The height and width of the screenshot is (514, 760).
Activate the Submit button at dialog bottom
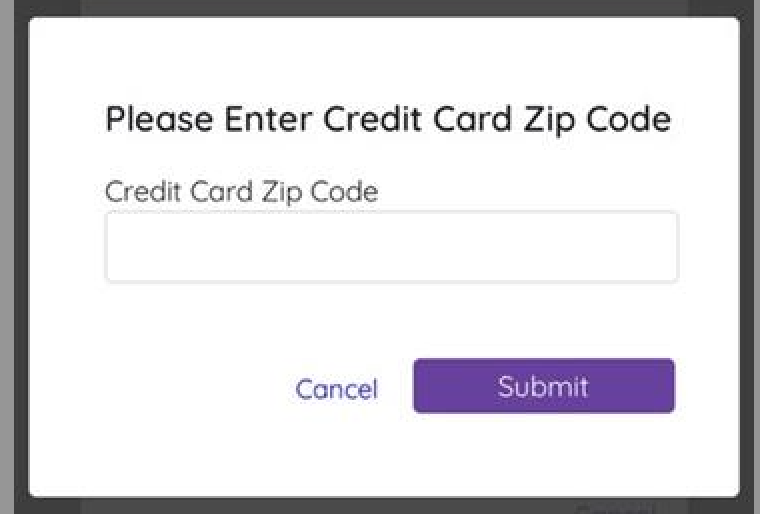click(x=543, y=386)
